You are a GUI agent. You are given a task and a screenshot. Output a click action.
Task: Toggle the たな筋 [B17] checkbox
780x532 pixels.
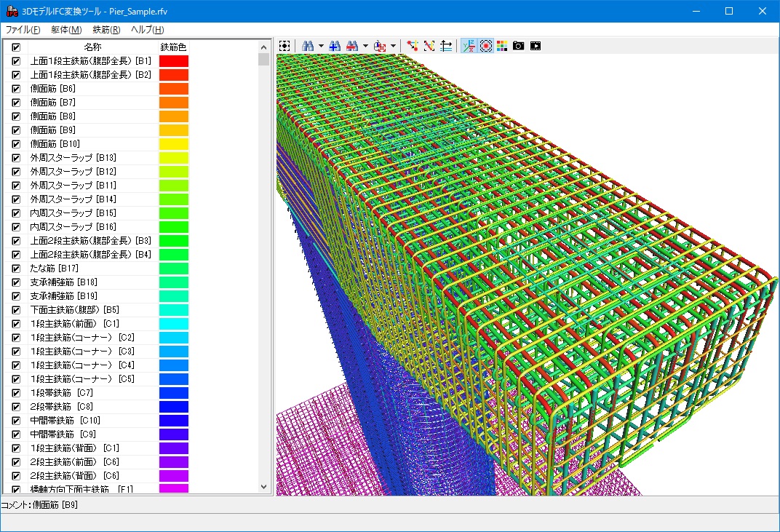click(x=16, y=269)
